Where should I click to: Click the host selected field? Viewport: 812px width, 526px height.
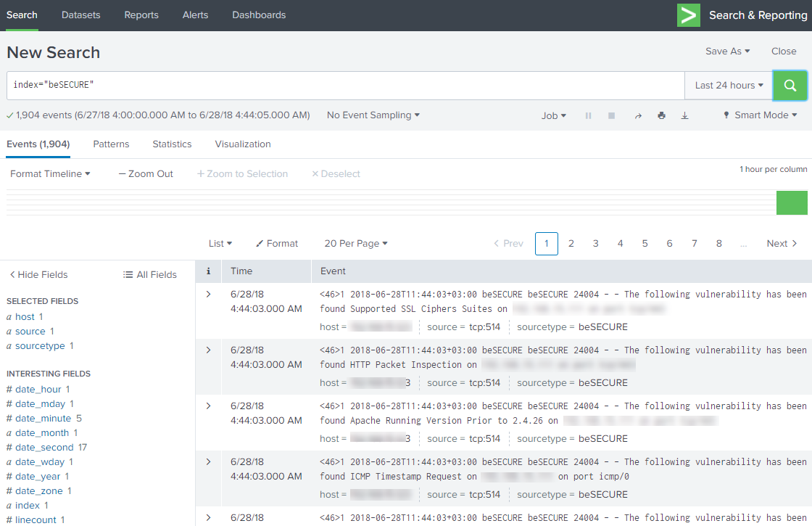pyautogui.click(x=25, y=316)
